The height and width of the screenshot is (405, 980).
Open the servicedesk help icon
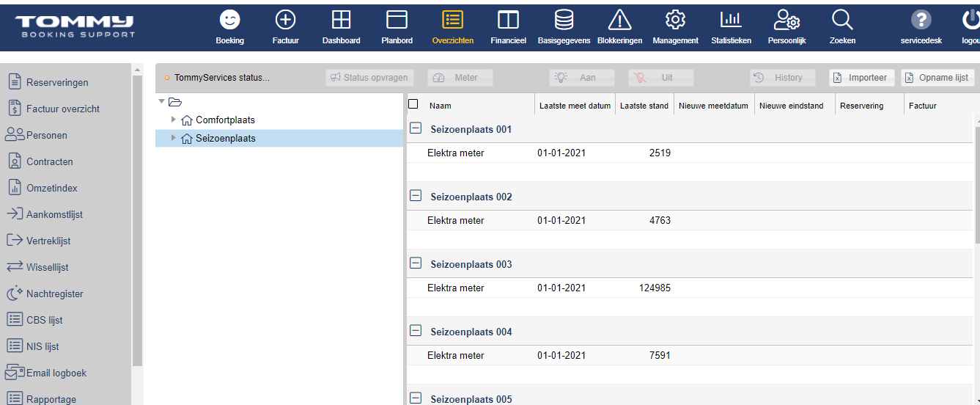921,20
